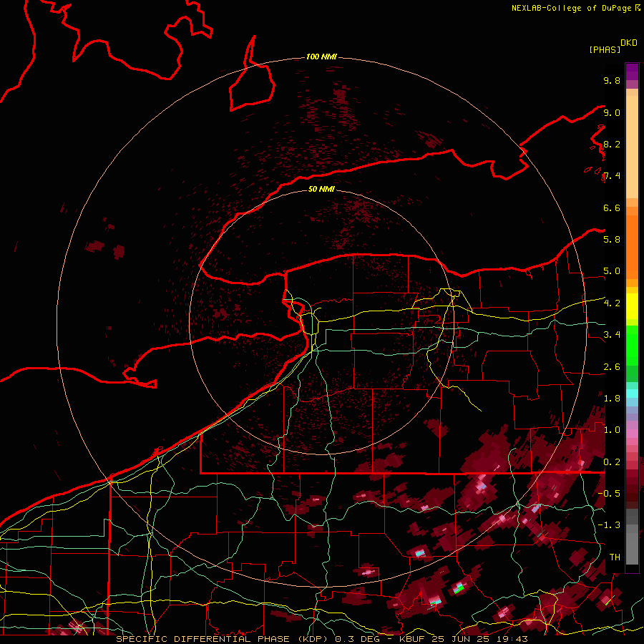
Task: Click the KDP 0.3 DEG KBUF caption text
Action: point(321,639)
